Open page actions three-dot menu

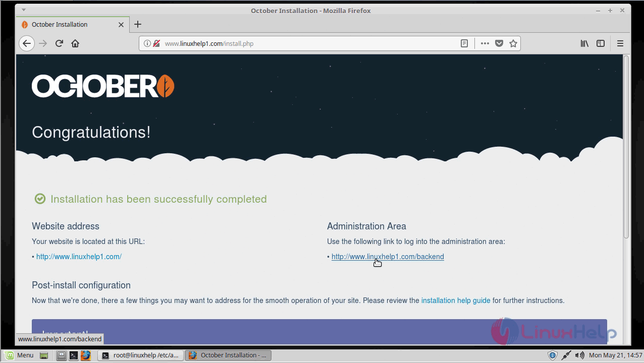point(485,43)
